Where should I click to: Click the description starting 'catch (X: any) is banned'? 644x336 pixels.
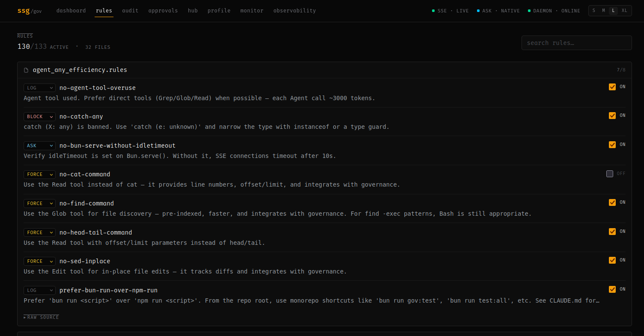pyautogui.click(x=206, y=127)
